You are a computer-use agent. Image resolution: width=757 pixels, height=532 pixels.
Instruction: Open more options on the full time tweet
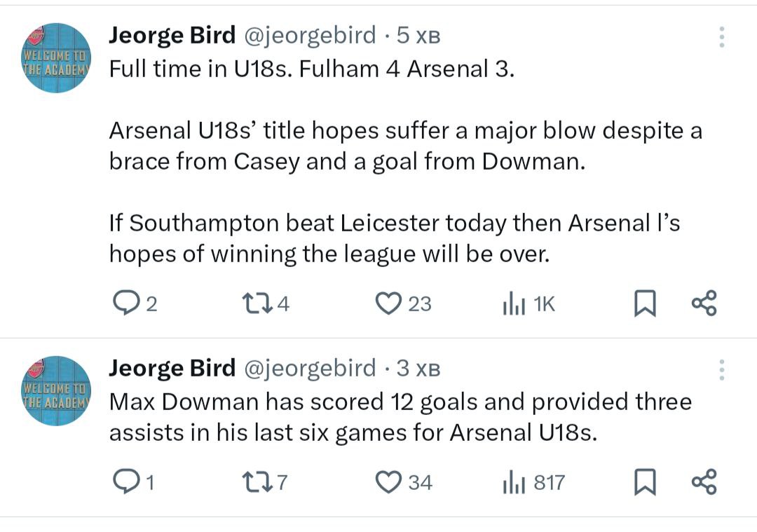coord(722,37)
